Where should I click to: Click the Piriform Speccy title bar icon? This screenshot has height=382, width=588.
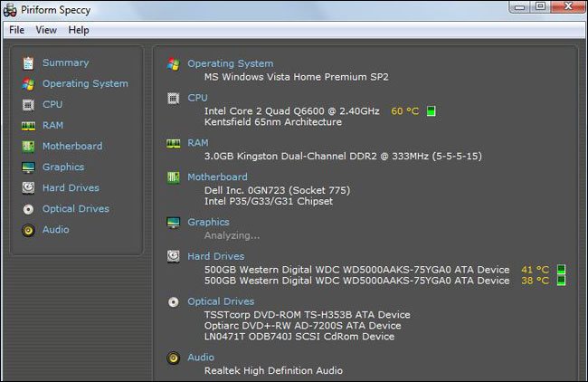pos(12,8)
